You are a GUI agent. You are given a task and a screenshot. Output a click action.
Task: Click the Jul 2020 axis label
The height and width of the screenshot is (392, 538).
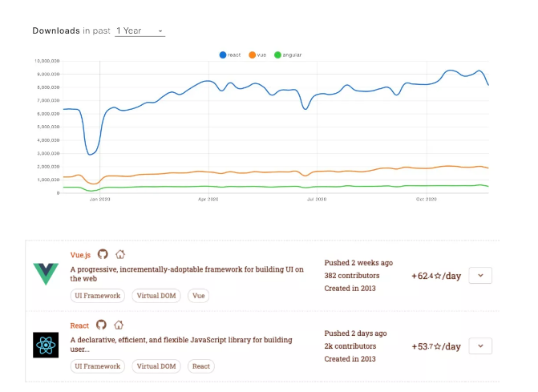tap(317, 200)
